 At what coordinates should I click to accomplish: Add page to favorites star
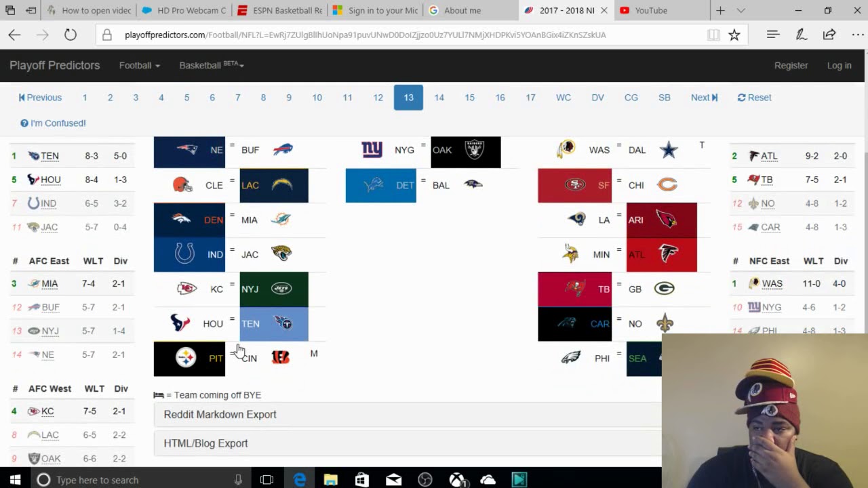point(734,35)
